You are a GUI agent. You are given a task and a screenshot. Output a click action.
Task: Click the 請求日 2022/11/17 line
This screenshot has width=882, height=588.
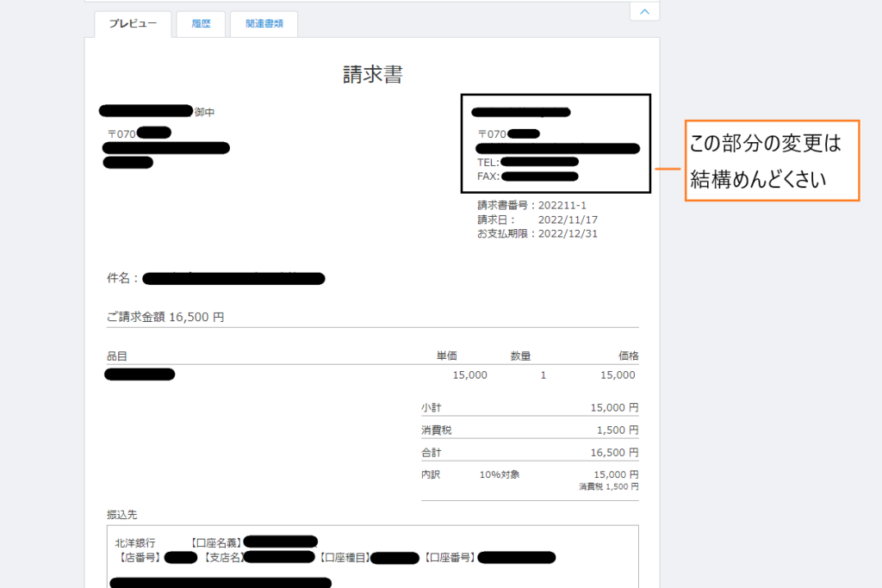[x=537, y=220]
